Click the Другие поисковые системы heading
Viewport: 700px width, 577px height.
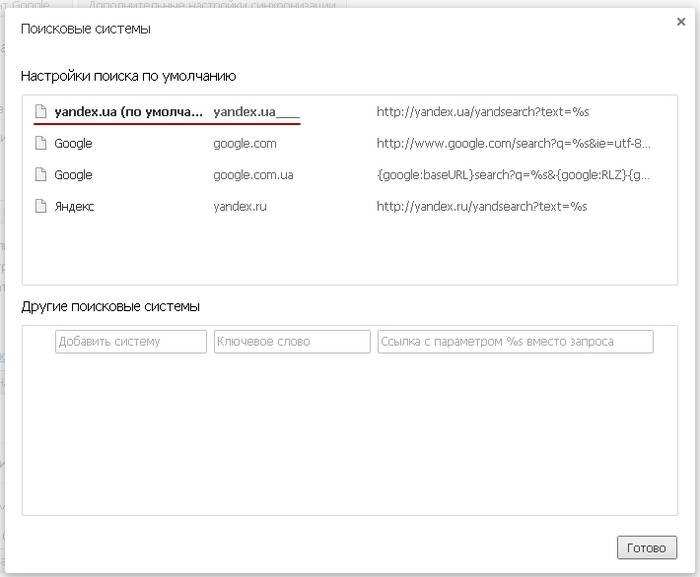click(110, 307)
